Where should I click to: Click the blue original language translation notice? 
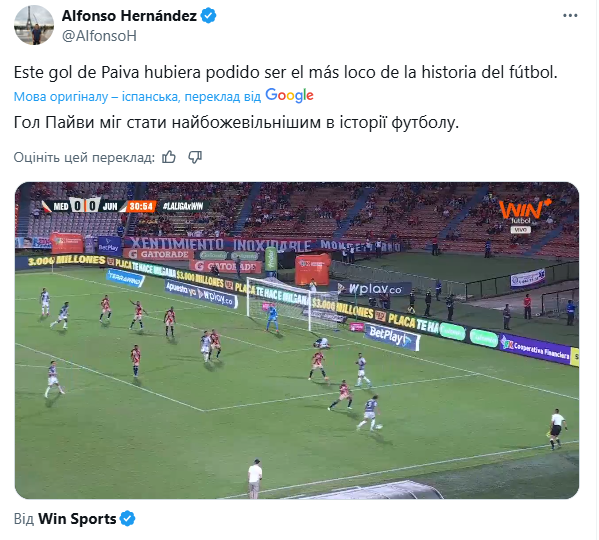(137, 97)
